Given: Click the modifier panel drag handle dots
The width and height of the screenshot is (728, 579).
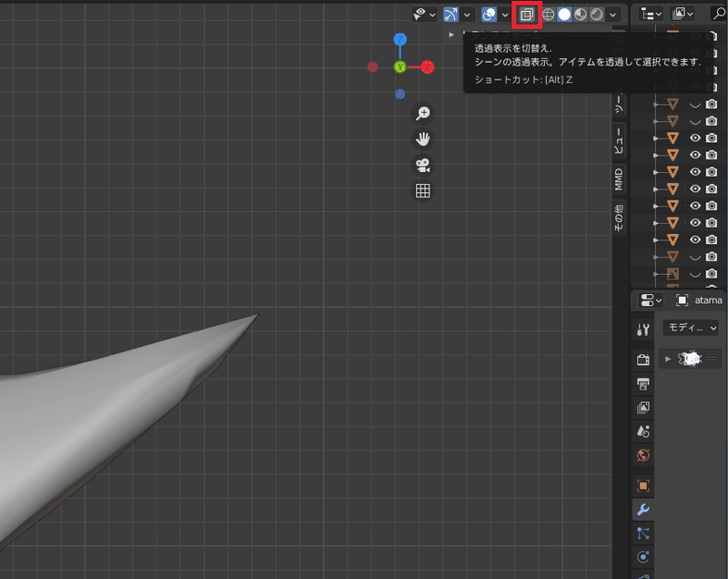Looking at the screenshot, I should [711, 359].
